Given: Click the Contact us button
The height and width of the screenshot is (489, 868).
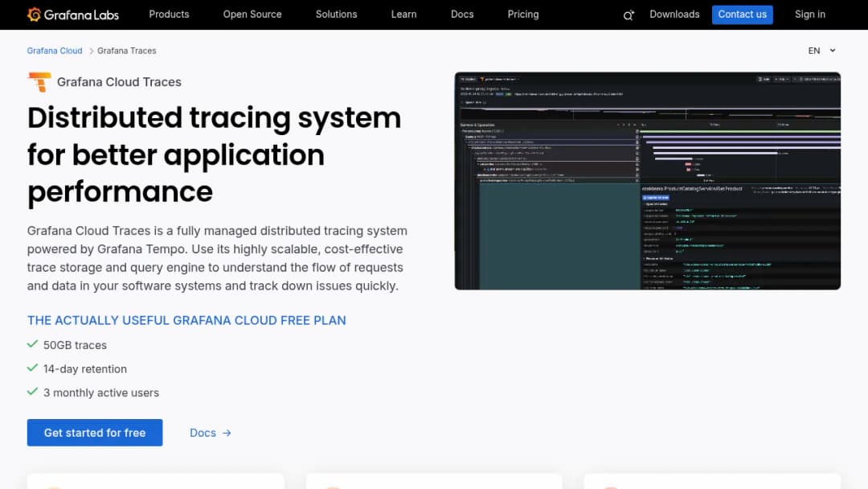Looking at the screenshot, I should pos(743,14).
